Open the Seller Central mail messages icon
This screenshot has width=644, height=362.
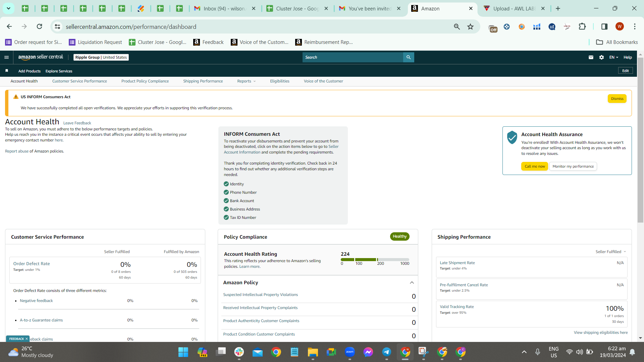pyautogui.click(x=591, y=57)
